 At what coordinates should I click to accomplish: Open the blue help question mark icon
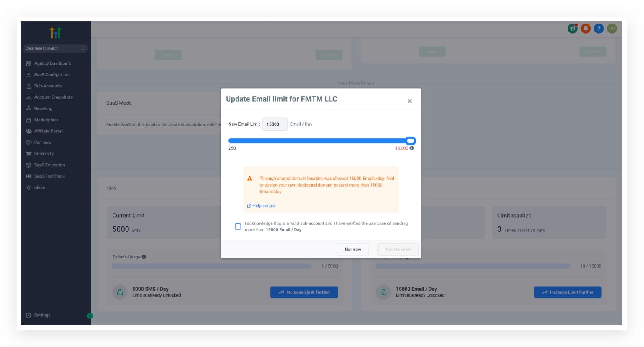pyautogui.click(x=598, y=29)
